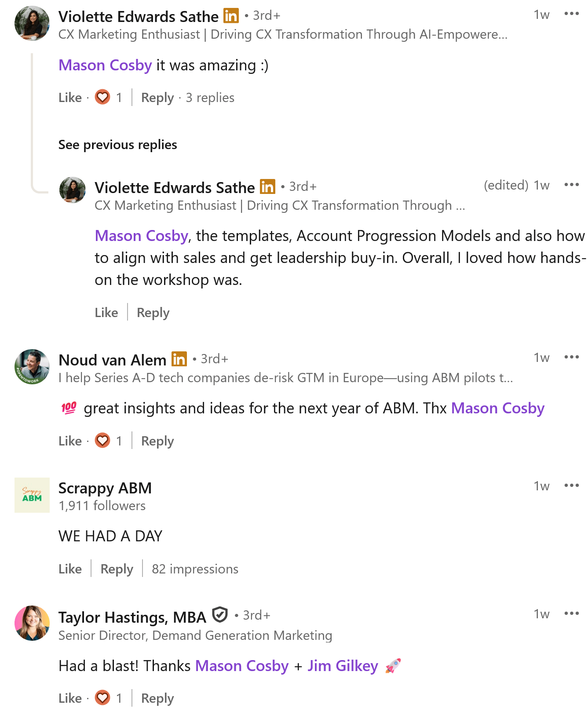Like the Scrappy ABM comment
Image resolution: width=588 pixels, height=719 pixels.
coord(70,569)
